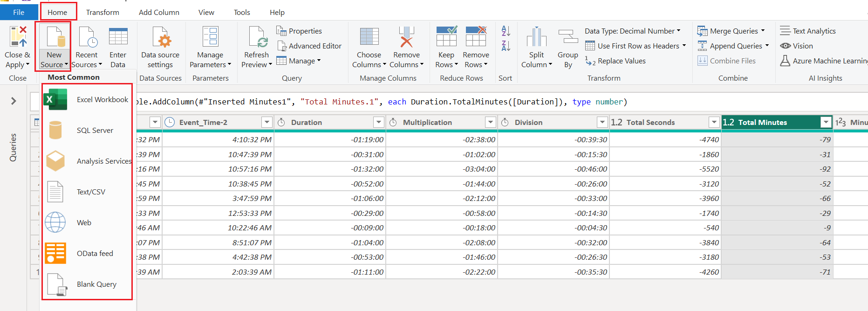Open the Duration column filter dropdown
Image resolution: width=868 pixels, height=311 pixels.
[378, 122]
